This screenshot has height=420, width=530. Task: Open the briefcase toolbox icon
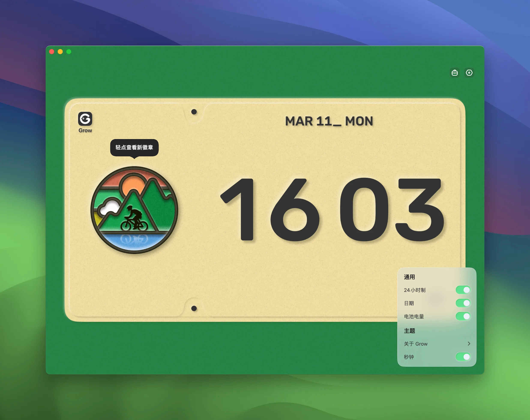455,73
